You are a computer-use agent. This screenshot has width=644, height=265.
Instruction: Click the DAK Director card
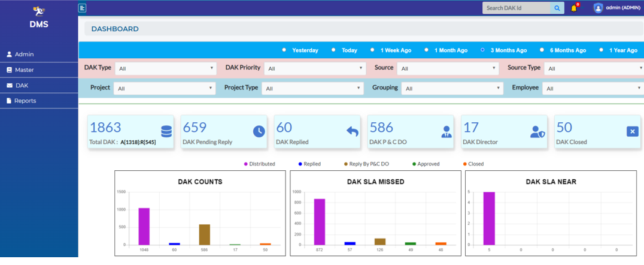coord(504,132)
